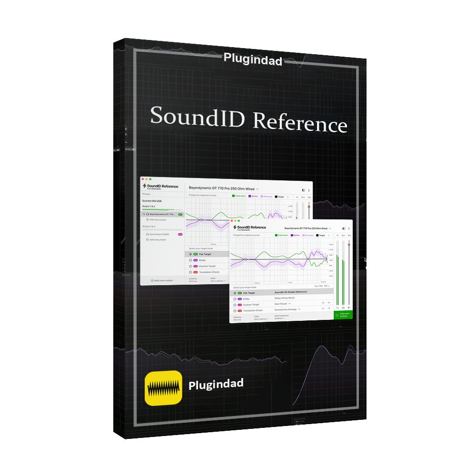The height and width of the screenshot is (476, 476).
Task: Click headphone icon beside Sennheiser HD650 preset
Action: click(148, 234)
